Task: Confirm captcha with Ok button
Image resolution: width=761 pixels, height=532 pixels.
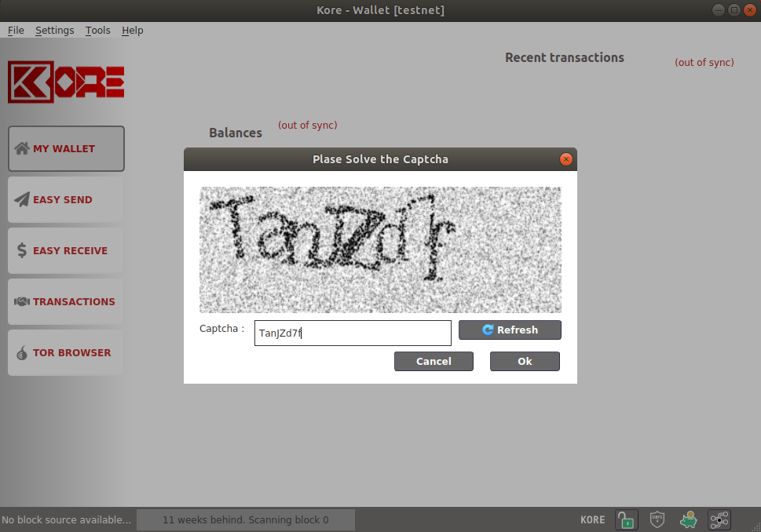Action: point(525,361)
